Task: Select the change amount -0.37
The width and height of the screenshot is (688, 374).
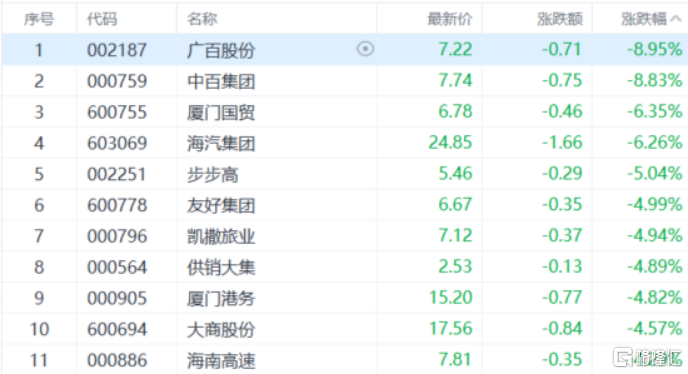Action: 562,235
